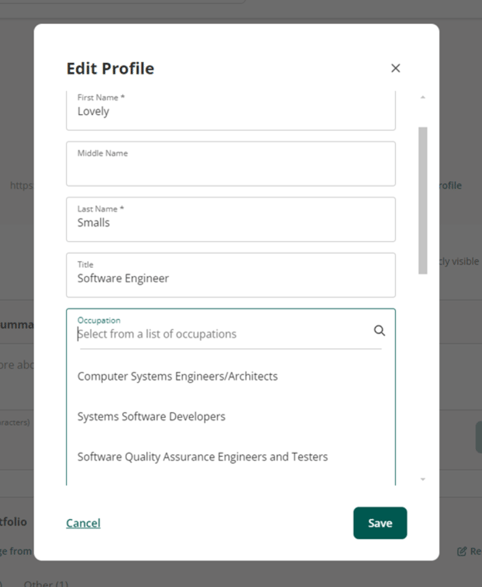Click the scrollbar up arrow in dialog

(423, 97)
